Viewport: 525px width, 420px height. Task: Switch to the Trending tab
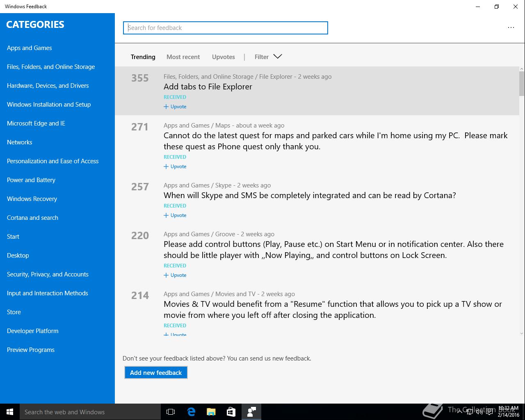143,57
